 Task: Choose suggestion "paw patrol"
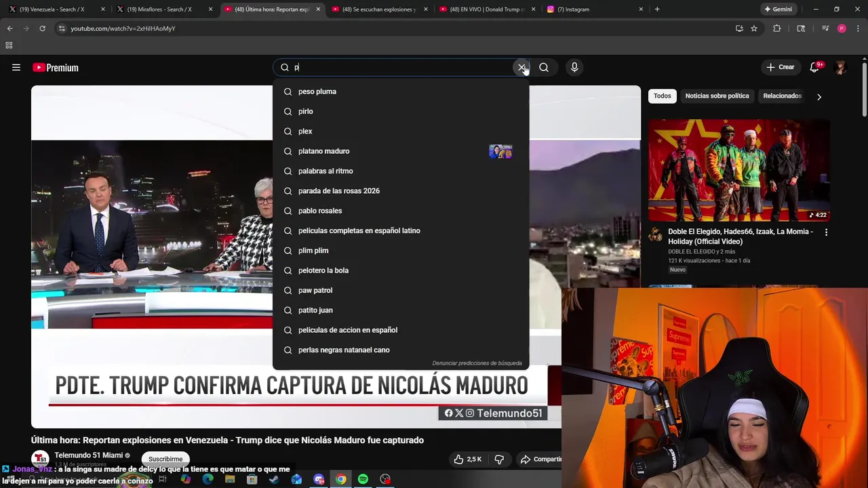(x=401, y=290)
